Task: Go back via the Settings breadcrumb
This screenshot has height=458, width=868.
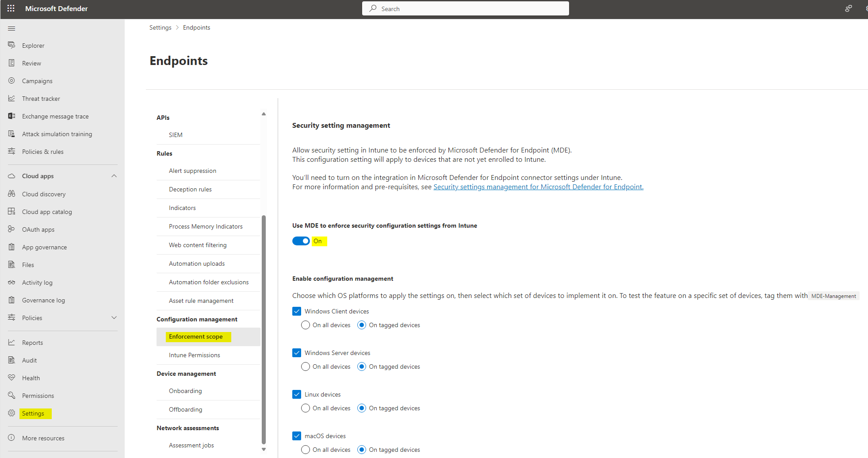Action: tap(160, 27)
